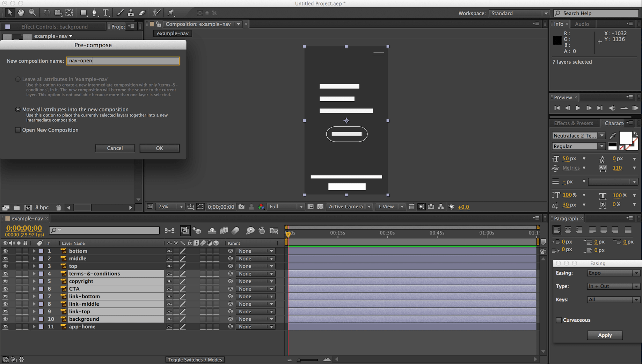
Task: Enable the Open New Composition checkbox
Action: click(18, 130)
